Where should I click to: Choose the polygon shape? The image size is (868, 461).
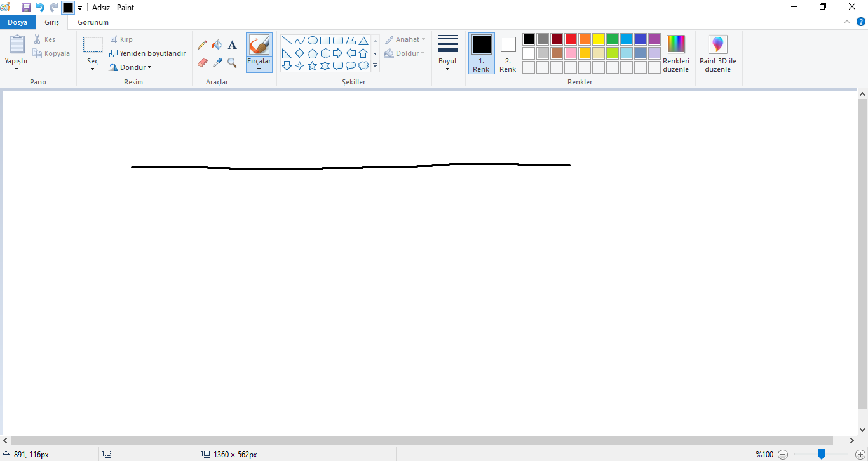[x=351, y=41]
